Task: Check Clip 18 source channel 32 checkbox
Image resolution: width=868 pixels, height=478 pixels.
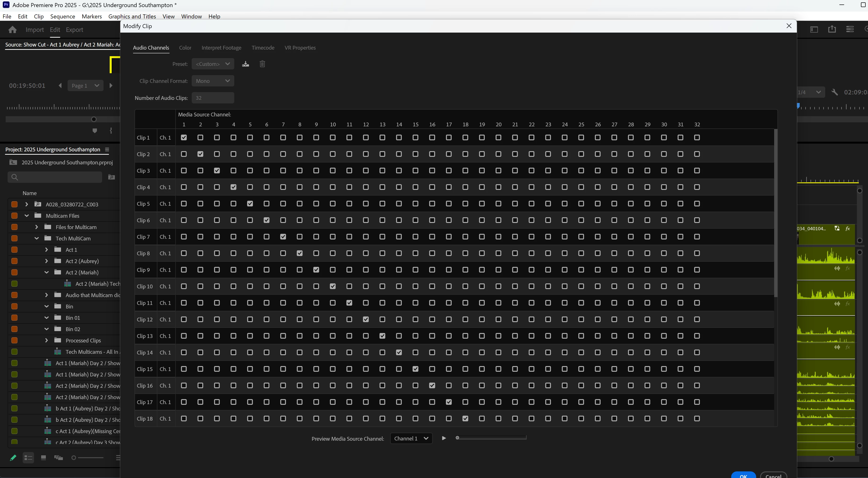Action: click(697, 418)
